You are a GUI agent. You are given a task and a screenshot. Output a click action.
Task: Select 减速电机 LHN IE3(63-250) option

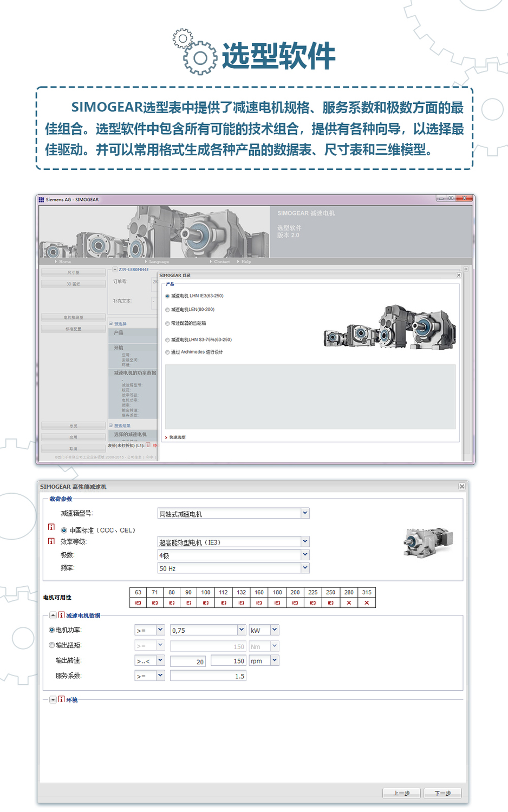coord(167,296)
